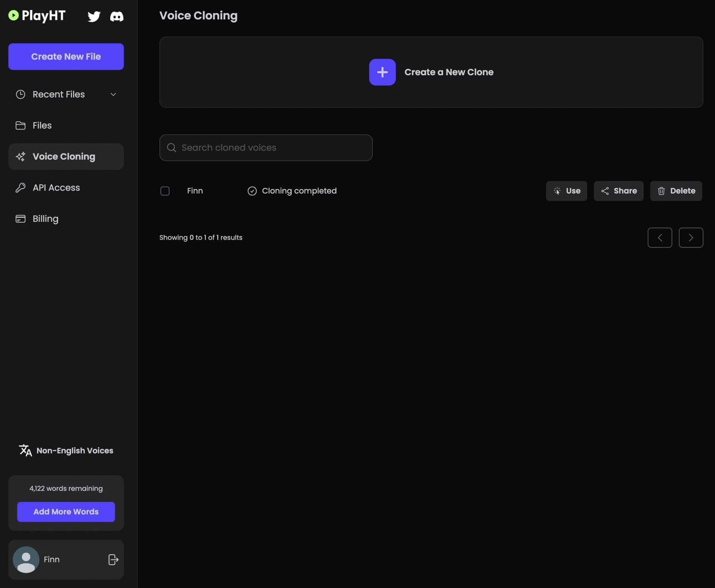Screen dimensions: 715x588
Task: Join the Discord community
Action: click(117, 16)
